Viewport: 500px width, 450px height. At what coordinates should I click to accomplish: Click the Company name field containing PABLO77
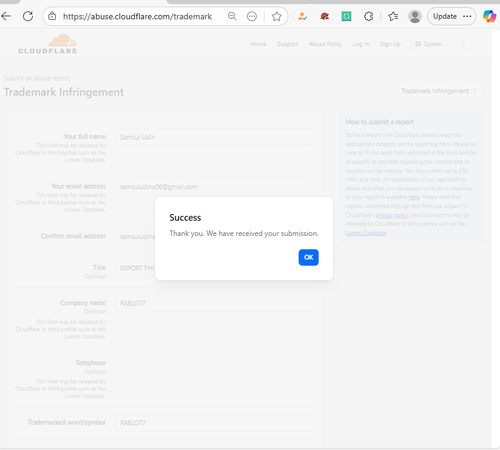[x=214, y=303]
